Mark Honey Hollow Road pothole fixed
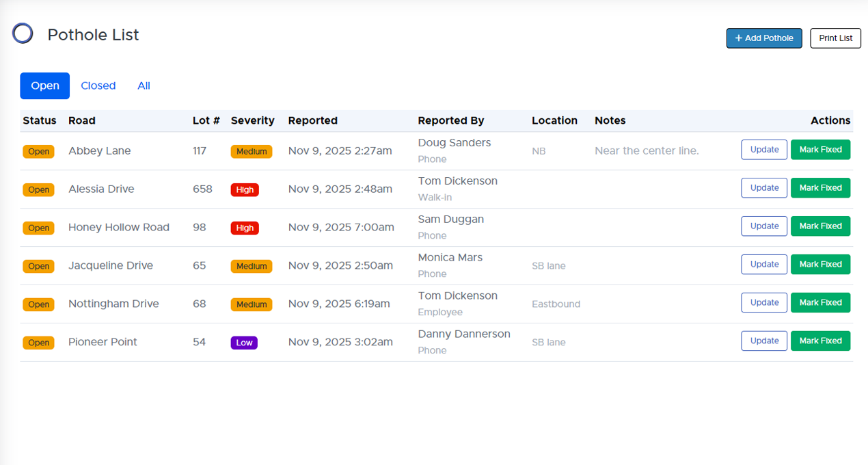The image size is (868, 465). pyautogui.click(x=820, y=226)
